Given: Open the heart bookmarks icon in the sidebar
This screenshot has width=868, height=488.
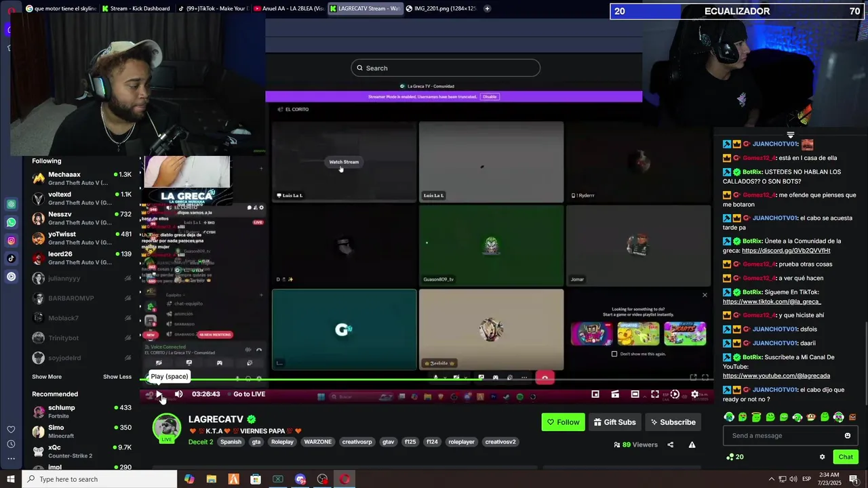Looking at the screenshot, I should 11,430.
